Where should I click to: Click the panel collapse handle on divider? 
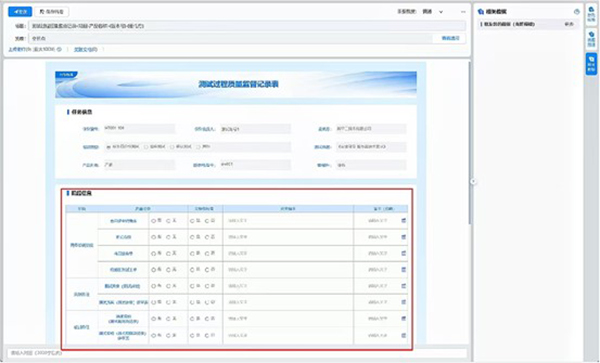click(473, 181)
